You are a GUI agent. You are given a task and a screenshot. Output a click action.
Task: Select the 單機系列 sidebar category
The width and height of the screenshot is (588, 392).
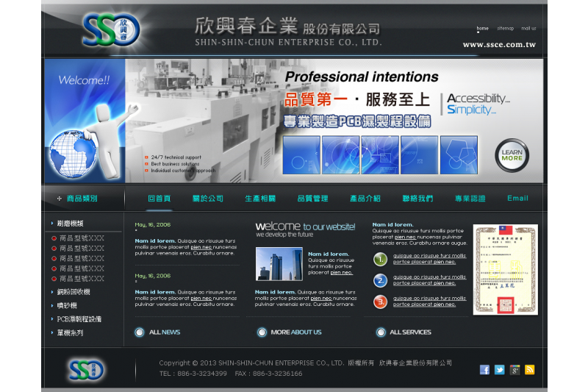click(x=70, y=332)
